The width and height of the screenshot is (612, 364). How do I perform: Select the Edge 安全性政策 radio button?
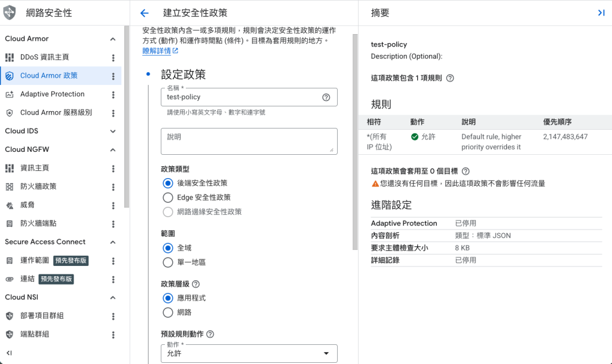tap(168, 197)
